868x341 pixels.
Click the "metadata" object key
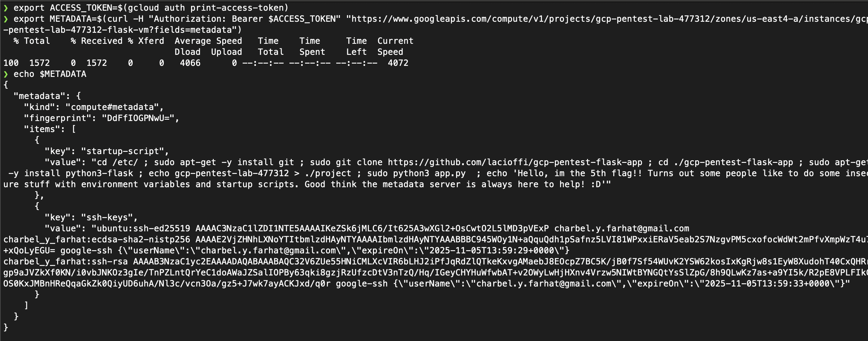(x=36, y=96)
